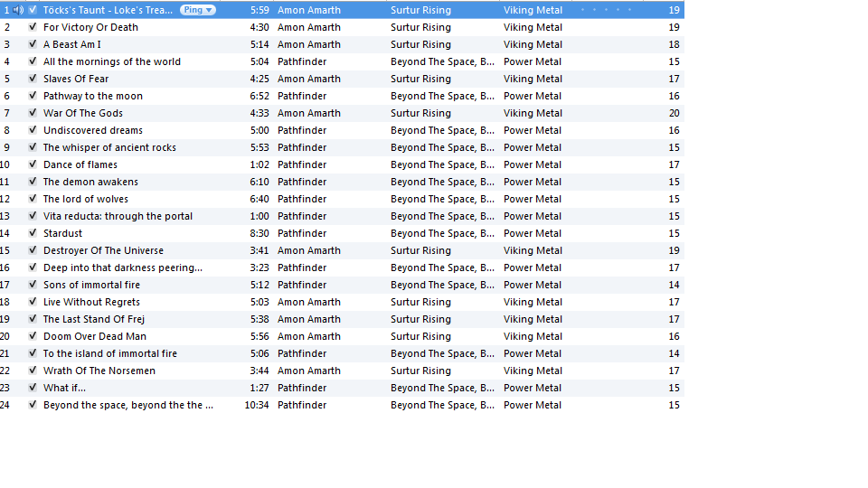Uncheck the Stardust track checkbox
Image resolution: width=868 pixels, height=488 pixels.
[x=33, y=232]
